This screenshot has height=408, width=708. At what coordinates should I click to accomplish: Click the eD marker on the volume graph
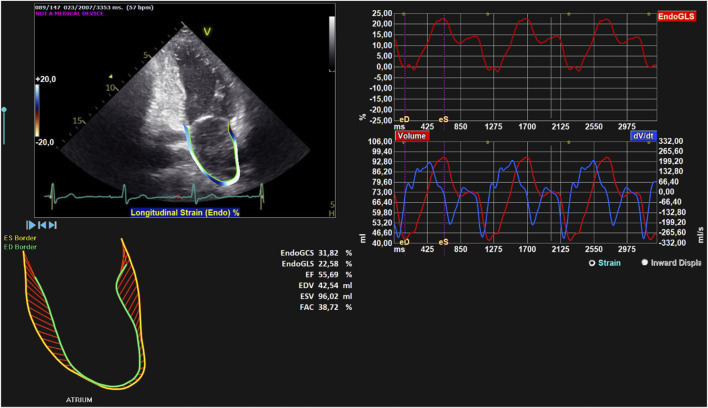coord(404,242)
